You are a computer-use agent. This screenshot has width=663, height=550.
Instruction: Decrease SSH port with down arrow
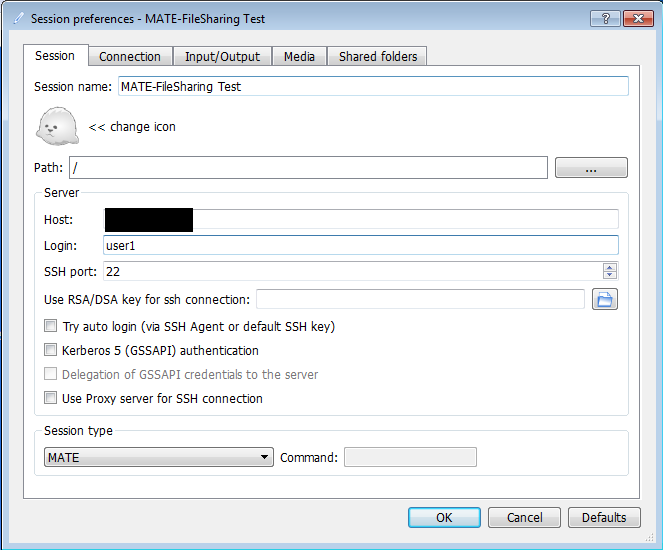coord(610,275)
